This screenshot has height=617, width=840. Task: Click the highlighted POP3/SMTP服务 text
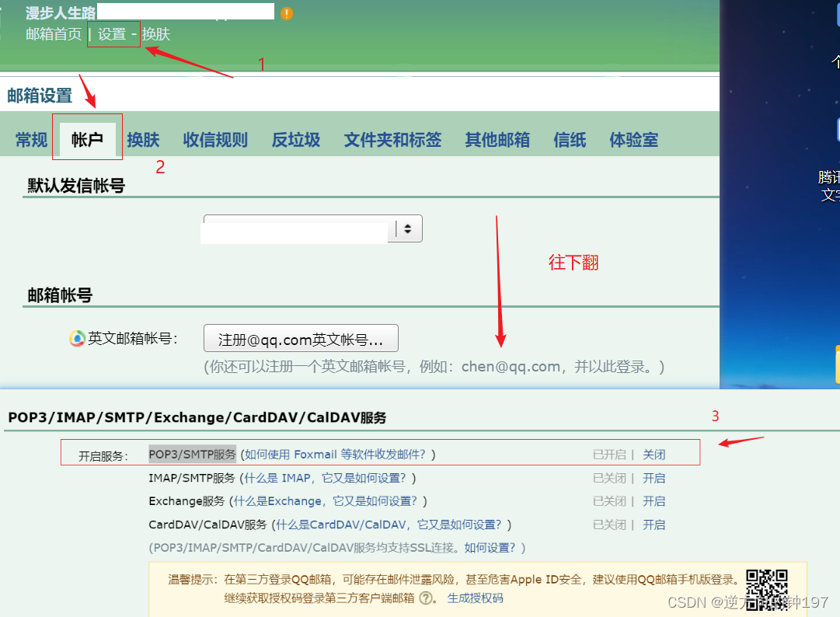[192, 455]
